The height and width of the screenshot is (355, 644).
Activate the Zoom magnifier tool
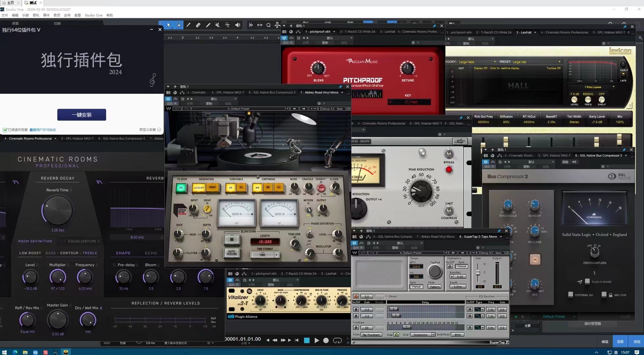pos(268,25)
